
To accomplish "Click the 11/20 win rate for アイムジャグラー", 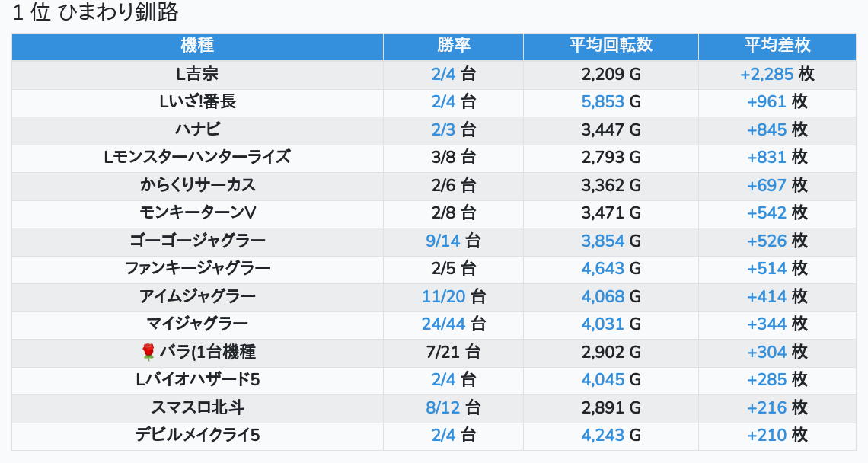I will tap(443, 296).
